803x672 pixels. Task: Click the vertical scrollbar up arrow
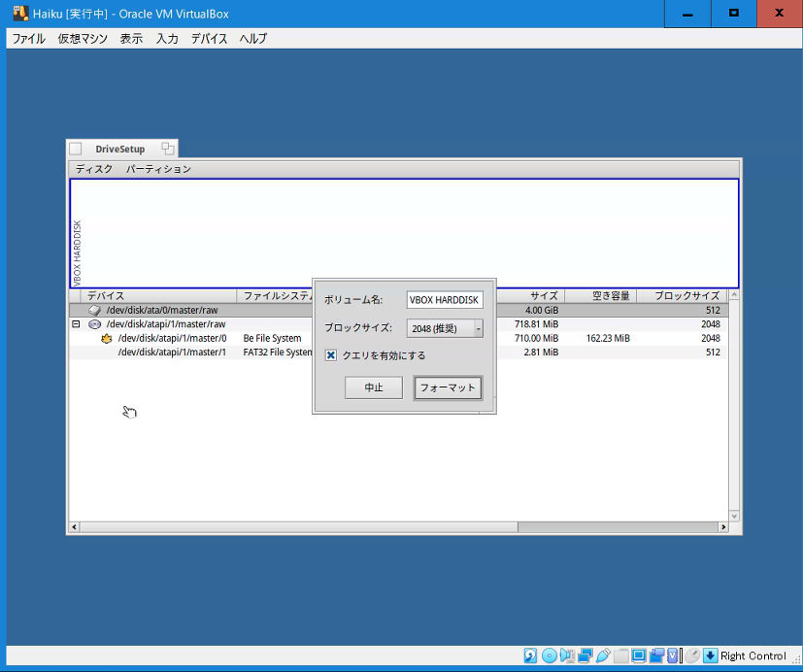(x=734, y=295)
